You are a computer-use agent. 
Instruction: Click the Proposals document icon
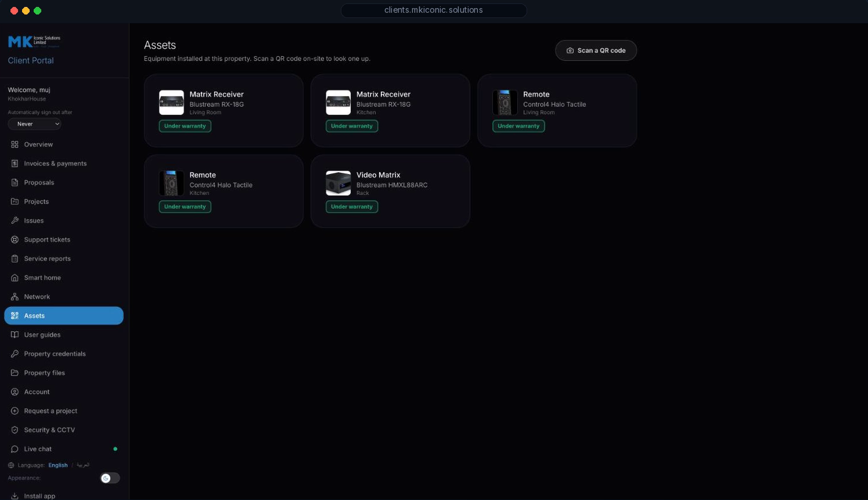pos(15,183)
